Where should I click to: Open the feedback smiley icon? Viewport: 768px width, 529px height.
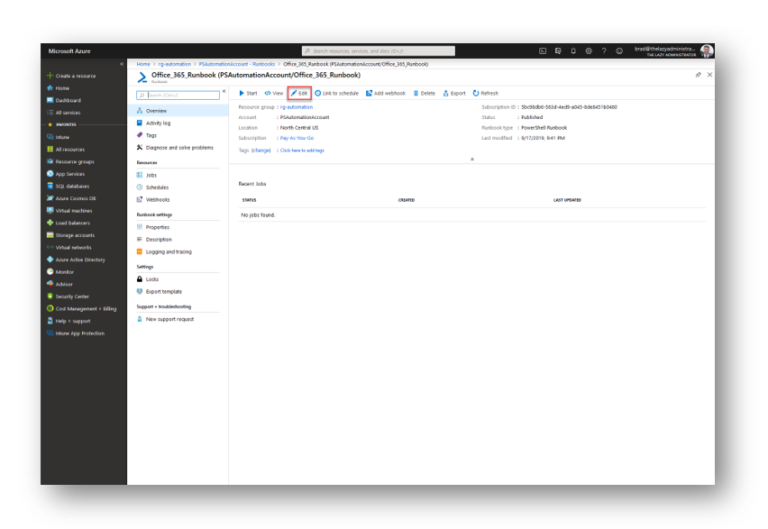tap(619, 51)
